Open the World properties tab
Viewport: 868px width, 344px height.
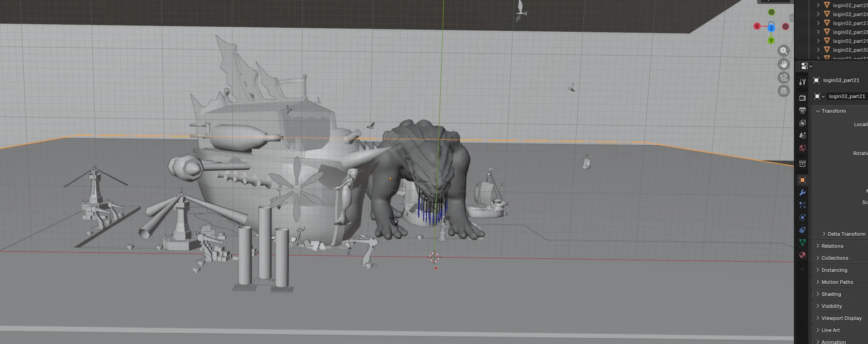pyautogui.click(x=802, y=148)
